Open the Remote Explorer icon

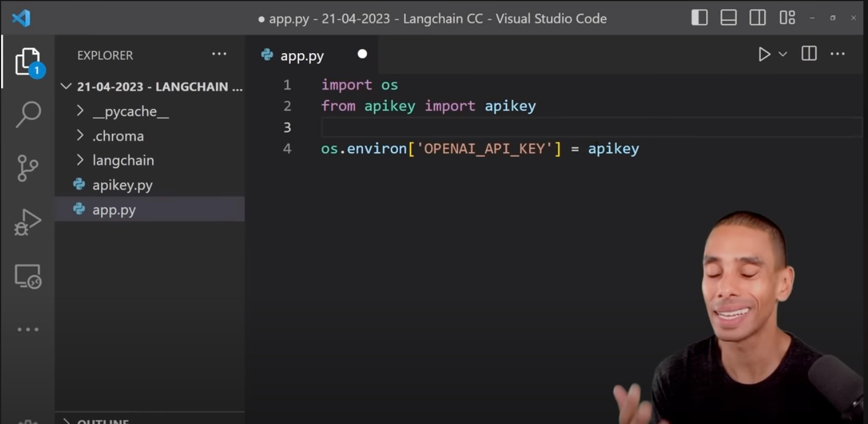click(x=28, y=277)
